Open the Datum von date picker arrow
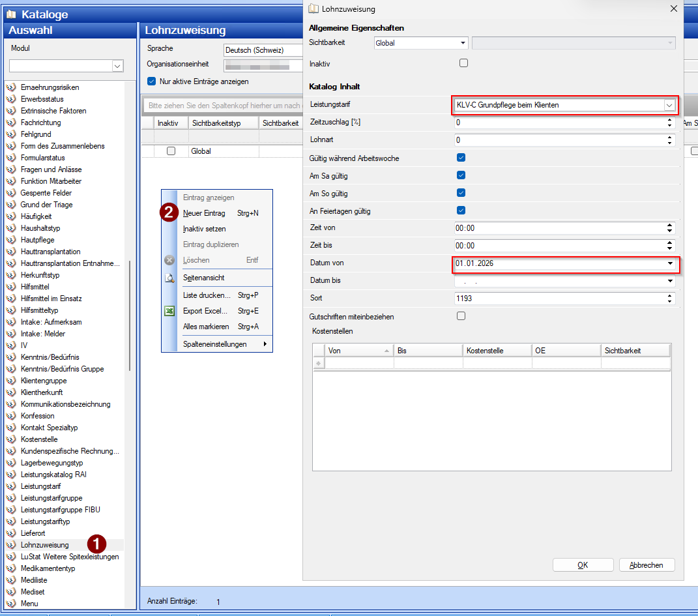This screenshot has height=616, width=698. point(670,263)
